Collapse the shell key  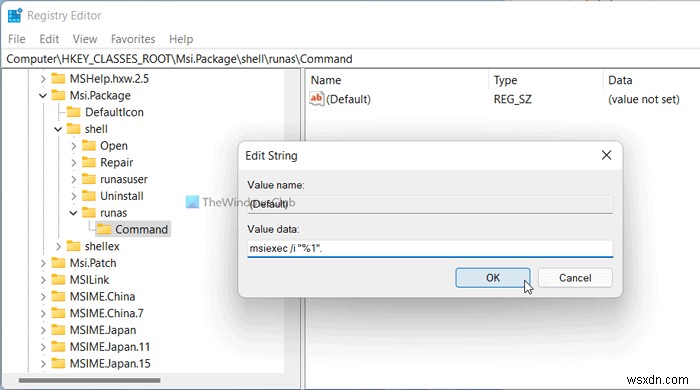(x=58, y=129)
